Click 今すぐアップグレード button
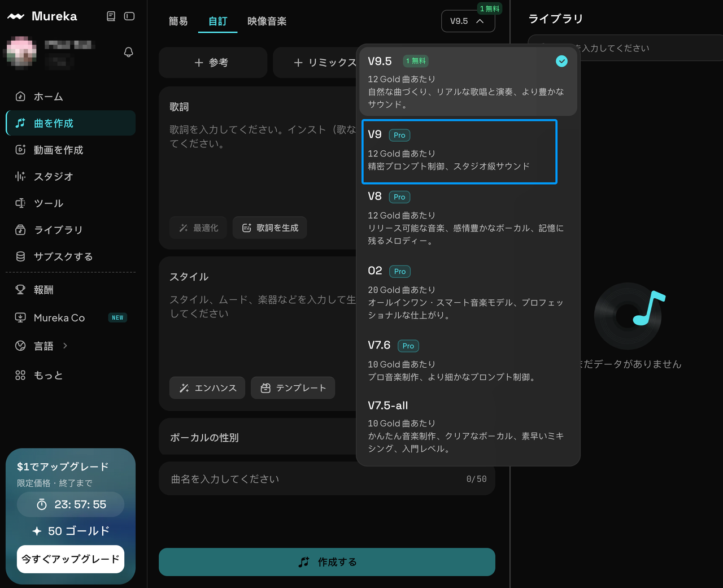This screenshot has height=588, width=723. [x=71, y=559]
